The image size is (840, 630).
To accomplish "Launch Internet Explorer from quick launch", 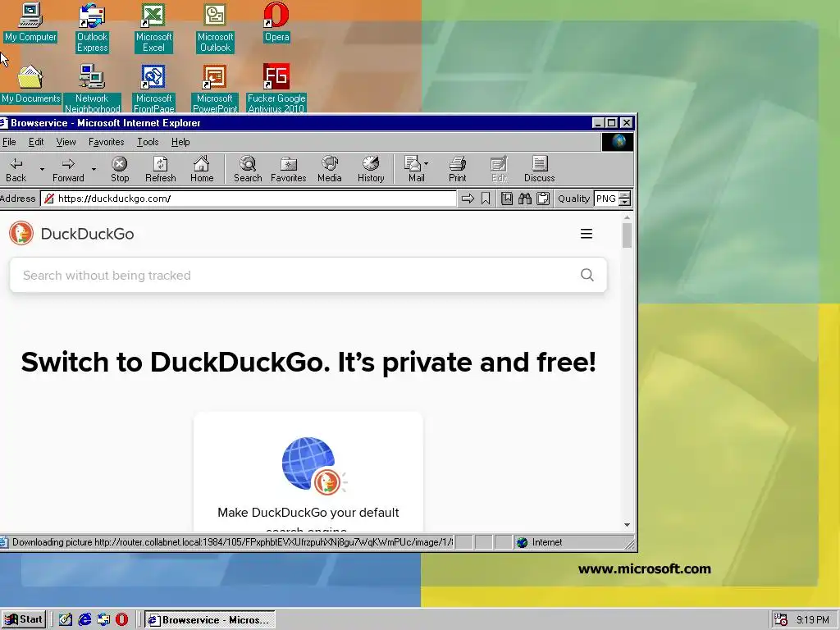I will [x=84, y=620].
